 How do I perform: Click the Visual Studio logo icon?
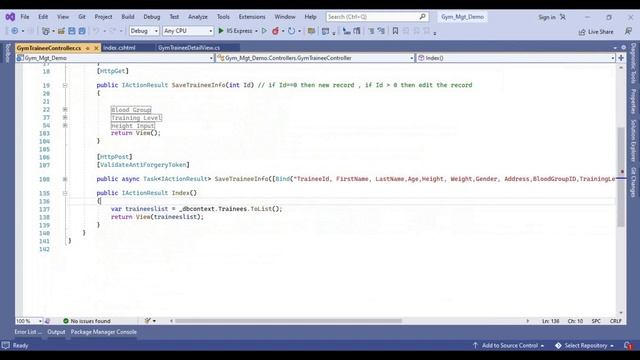(x=10, y=17)
